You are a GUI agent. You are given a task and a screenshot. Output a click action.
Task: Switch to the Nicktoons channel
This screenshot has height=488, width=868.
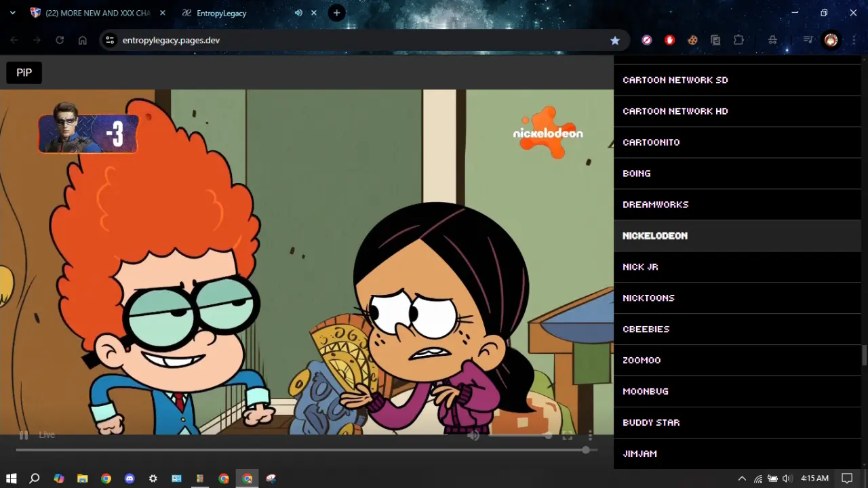pos(737,298)
